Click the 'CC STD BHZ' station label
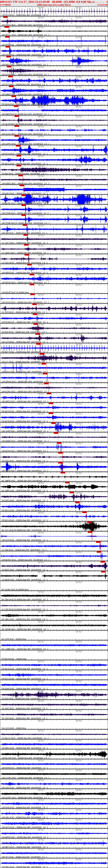Viewport: 108px width, 868px height. (8, 312)
